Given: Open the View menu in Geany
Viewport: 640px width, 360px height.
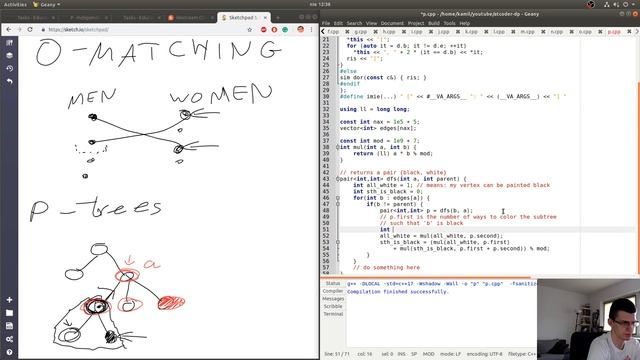Looking at the screenshot, I should (x=371, y=23).
